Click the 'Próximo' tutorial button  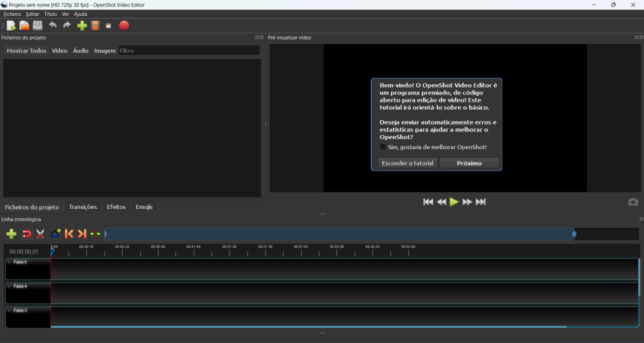click(469, 163)
